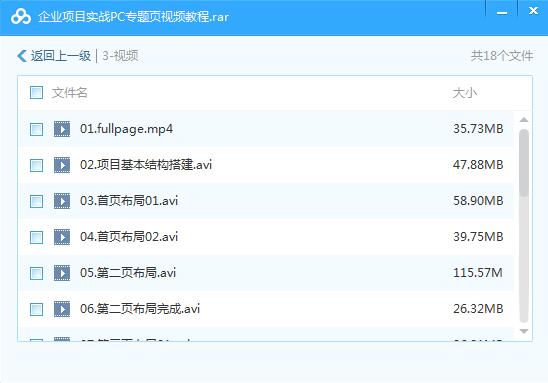Screen dimensions: 548x383
Task: Click the back chevron arrow icon
Action: (x=22, y=56)
